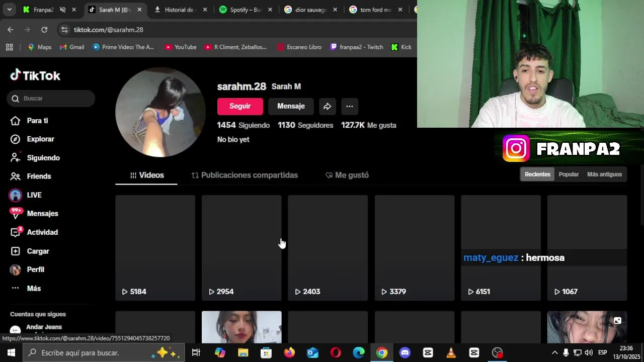Open Microsoft Edge from taskbar
This screenshot has height=362, width=644.
click(359, 352)
